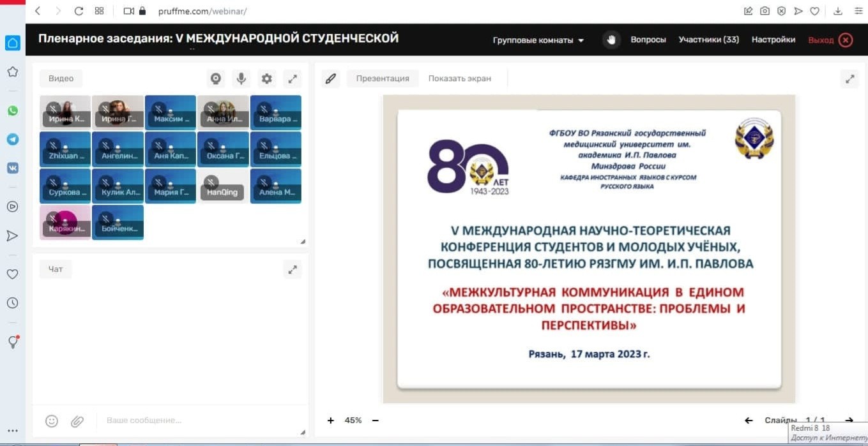Click the Ваше сообщение chat input field

tap(160, 420)
